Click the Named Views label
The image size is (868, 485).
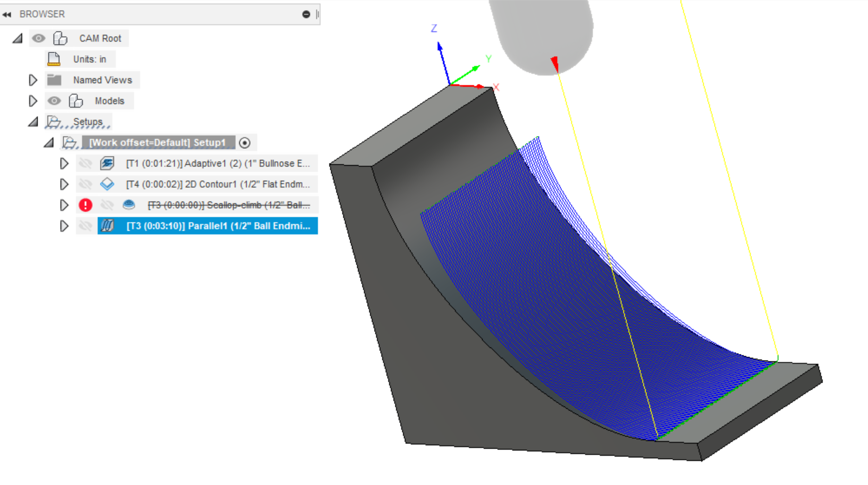point(102,80)
